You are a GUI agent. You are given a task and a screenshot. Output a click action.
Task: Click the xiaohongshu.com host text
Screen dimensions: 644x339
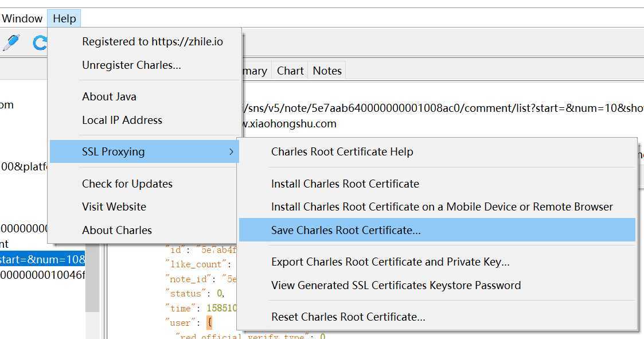coord(290,124)
